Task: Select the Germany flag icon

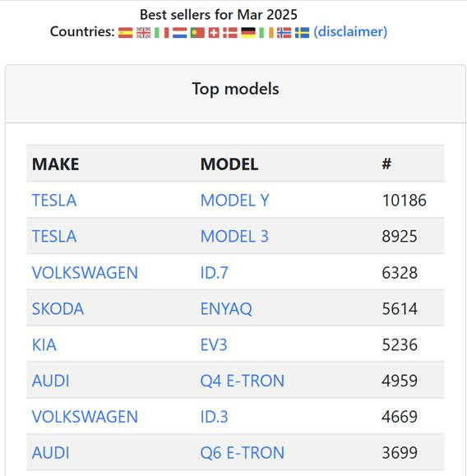Action: (248, 33)
